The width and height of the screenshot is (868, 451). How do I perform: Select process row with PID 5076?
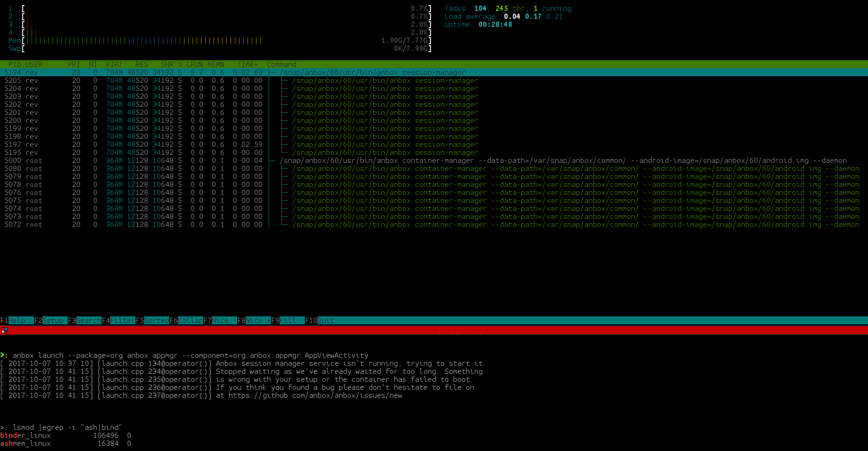pyautogui.click(x=434, y=193)
